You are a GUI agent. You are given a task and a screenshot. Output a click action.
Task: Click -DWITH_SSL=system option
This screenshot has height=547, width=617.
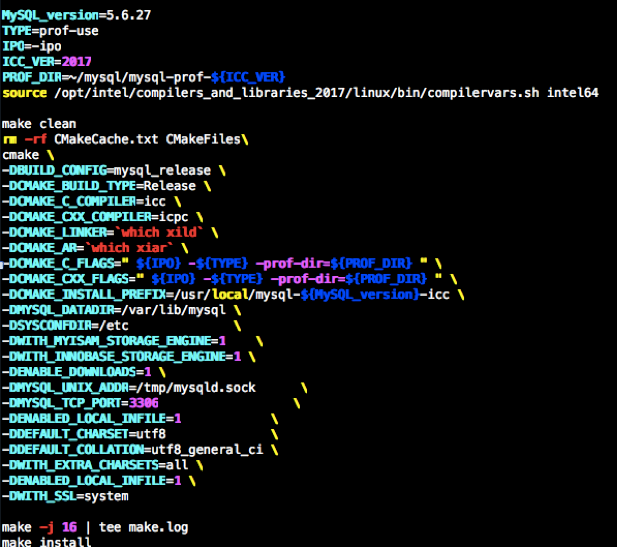tap(65, 496)
